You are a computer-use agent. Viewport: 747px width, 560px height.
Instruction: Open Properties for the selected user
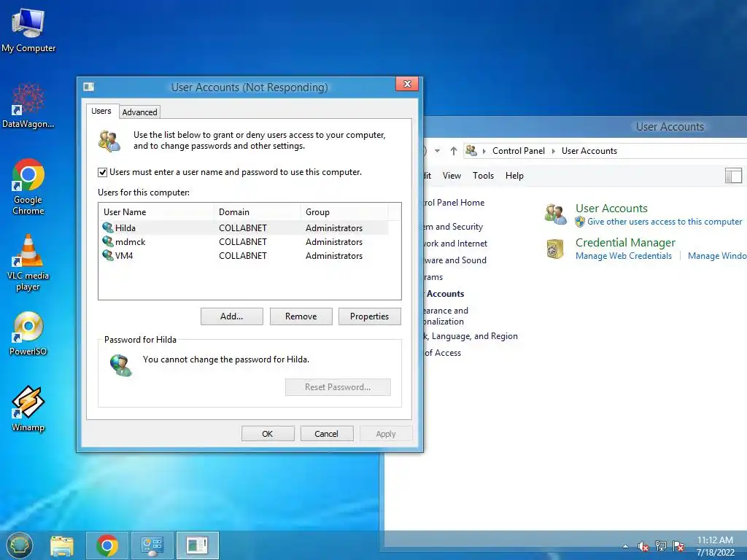pos(369,316)
